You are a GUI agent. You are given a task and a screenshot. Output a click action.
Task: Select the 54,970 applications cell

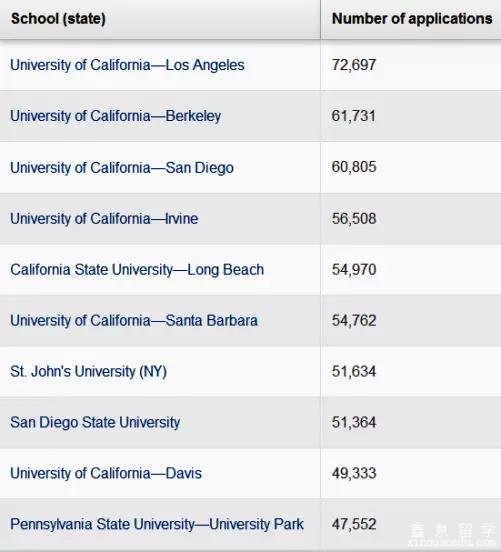pyautogui.click(x=411, y=270)
